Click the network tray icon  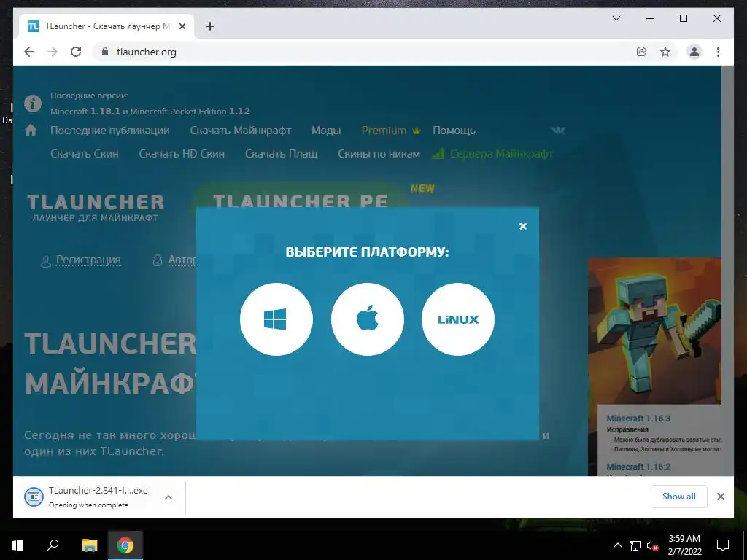pos(635,545)
